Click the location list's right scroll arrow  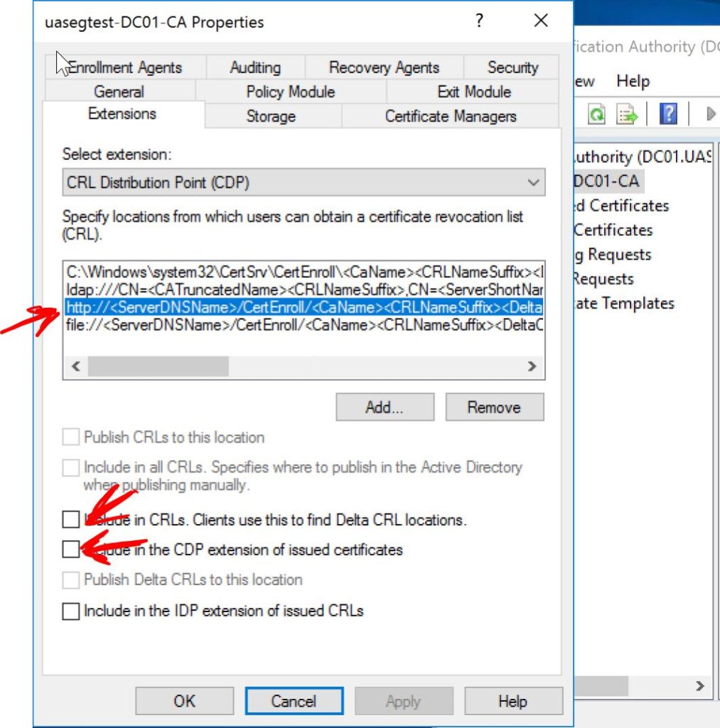(x=532, y=367)
